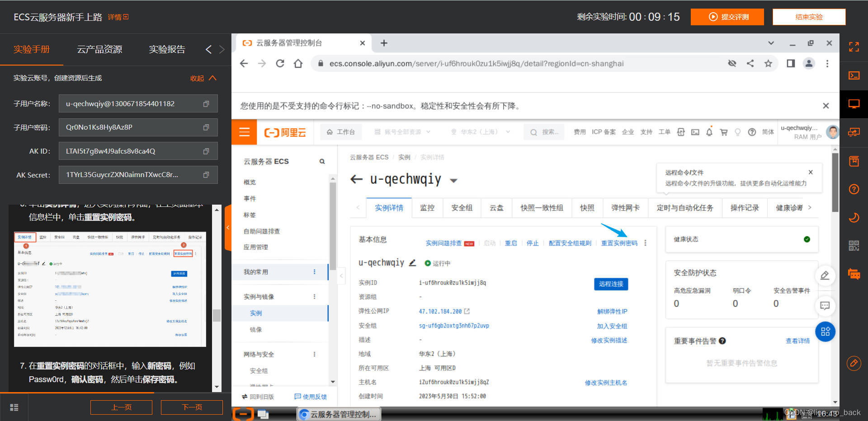Bookmark this page with the star icon

tap(768, 64)
